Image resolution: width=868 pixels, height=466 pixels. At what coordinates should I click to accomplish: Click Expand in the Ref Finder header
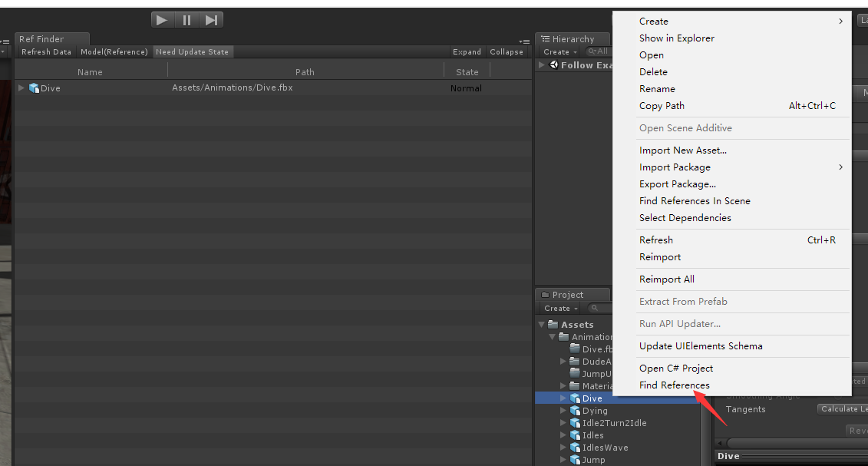click(x=467, y=51)
